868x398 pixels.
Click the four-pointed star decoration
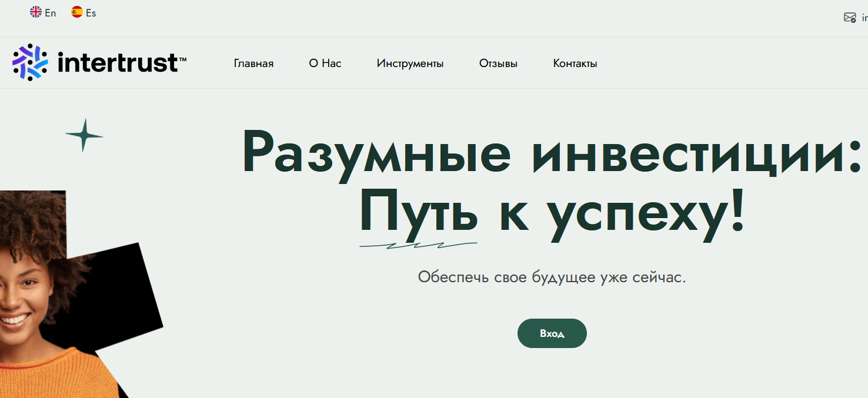coord(84,135)
